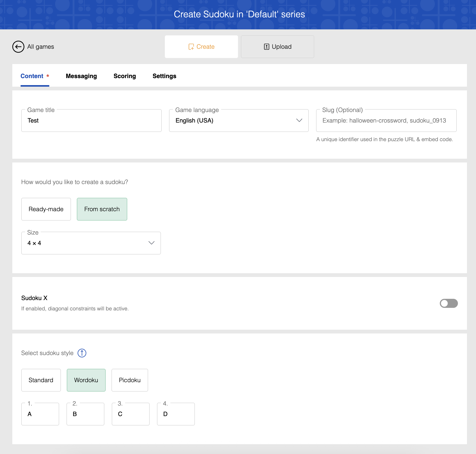Open the sudoku style info icon
Viewport: 476px width, 454px height.
pyautogui.click(x=82, y=353)
